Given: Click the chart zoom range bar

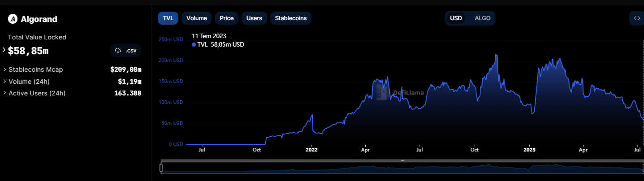Looking at the screenshot, I should 402,168.
